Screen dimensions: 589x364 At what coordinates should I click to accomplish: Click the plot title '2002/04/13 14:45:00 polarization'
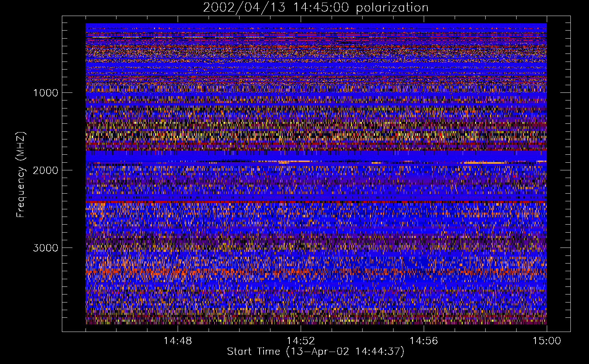click(x=316, y=8)
